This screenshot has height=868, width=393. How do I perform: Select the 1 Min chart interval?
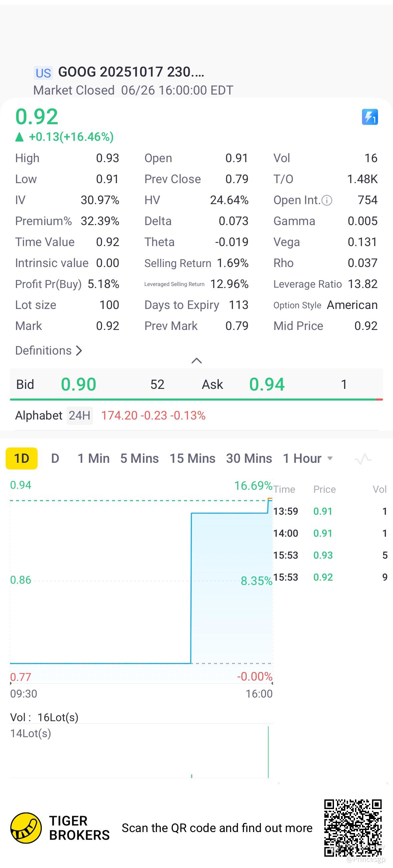click(x=93, y=458)
